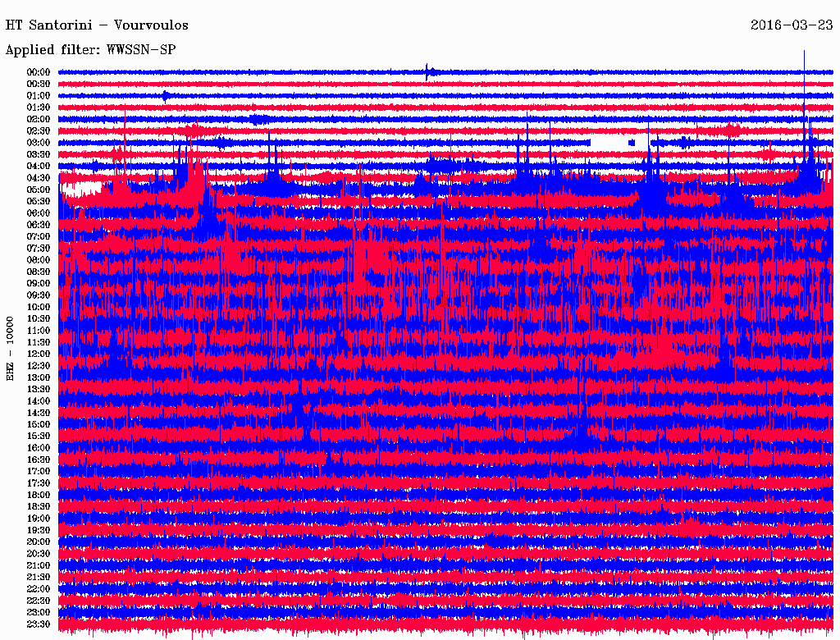Select the 16:30 time label
The height and width of the screenshot is (640, 840).
[39, 460]
